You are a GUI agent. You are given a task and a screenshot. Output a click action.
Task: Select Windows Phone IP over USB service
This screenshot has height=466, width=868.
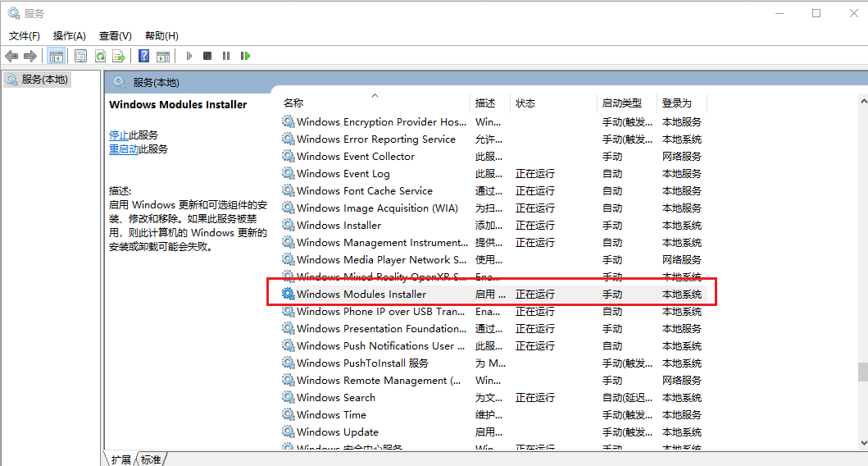381,312
